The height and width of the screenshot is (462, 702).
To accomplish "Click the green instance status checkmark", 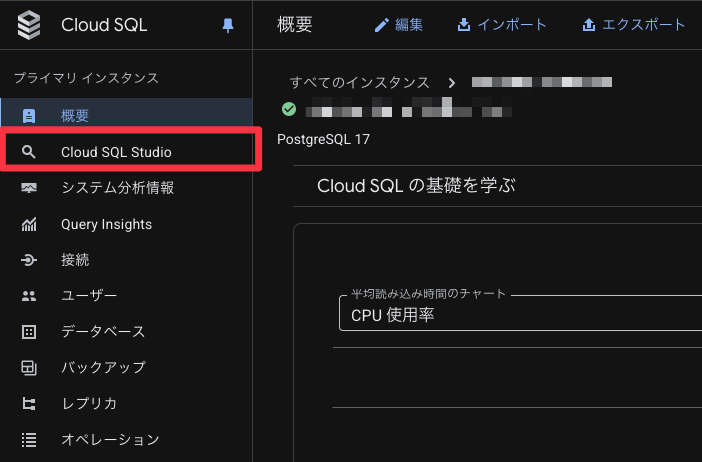I will tap(289, 108).
